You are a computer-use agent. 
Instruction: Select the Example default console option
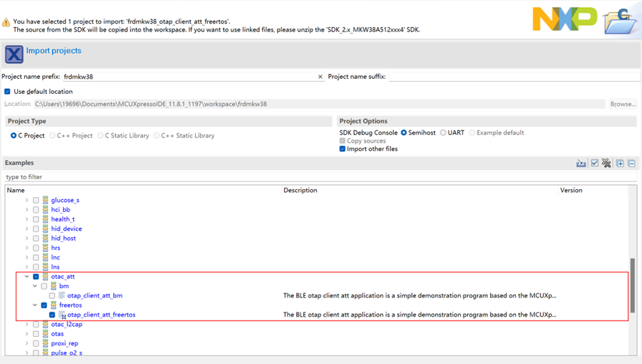[x=472, y=133]
